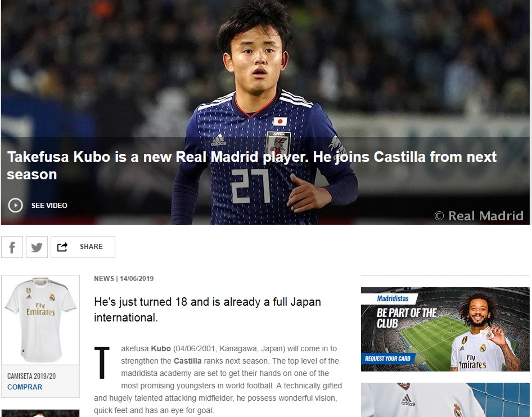The height and width of the screenshot is (417, 532).
Task: Open thumbnail below the jersey product card
Action: pos(40,413)
